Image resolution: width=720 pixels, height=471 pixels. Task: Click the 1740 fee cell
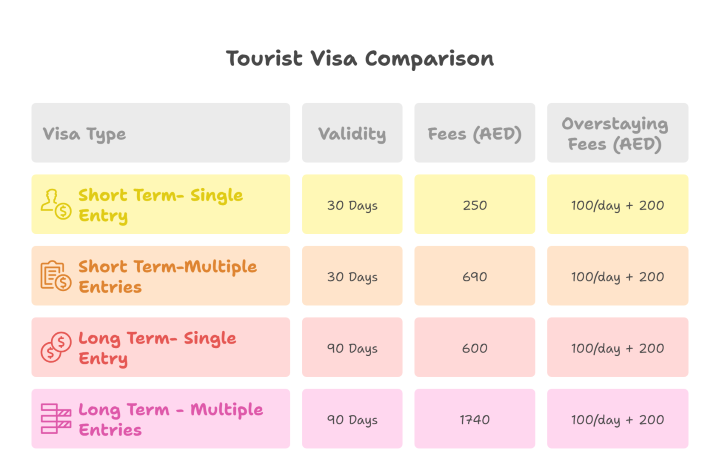coord(475,420)
